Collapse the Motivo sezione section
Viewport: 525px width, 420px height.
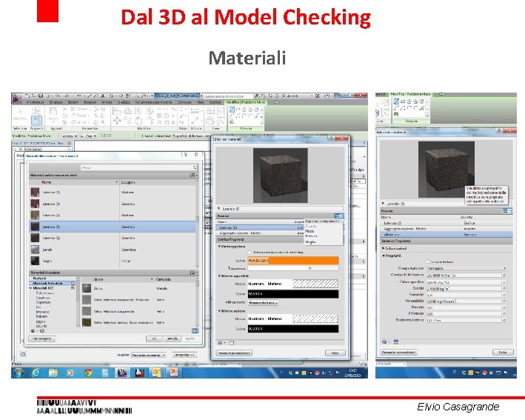(219, 311)
